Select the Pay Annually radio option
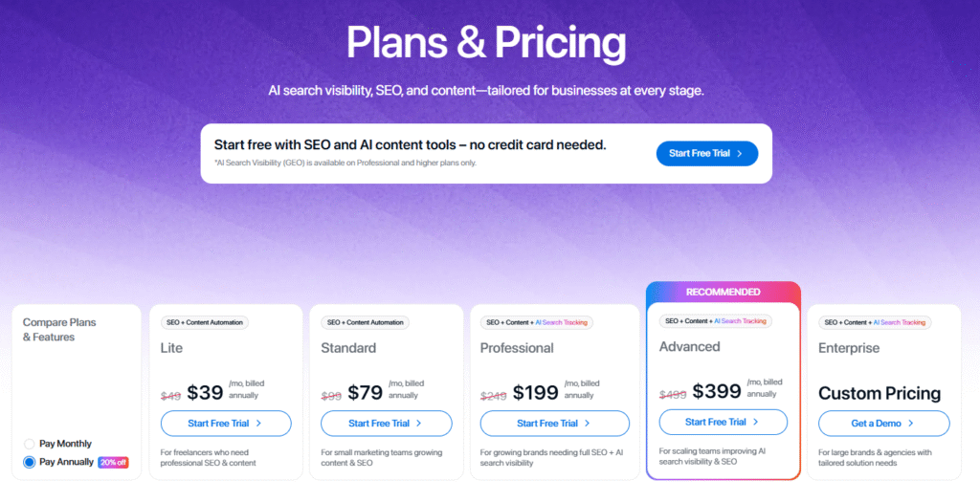 coord(29,463)
